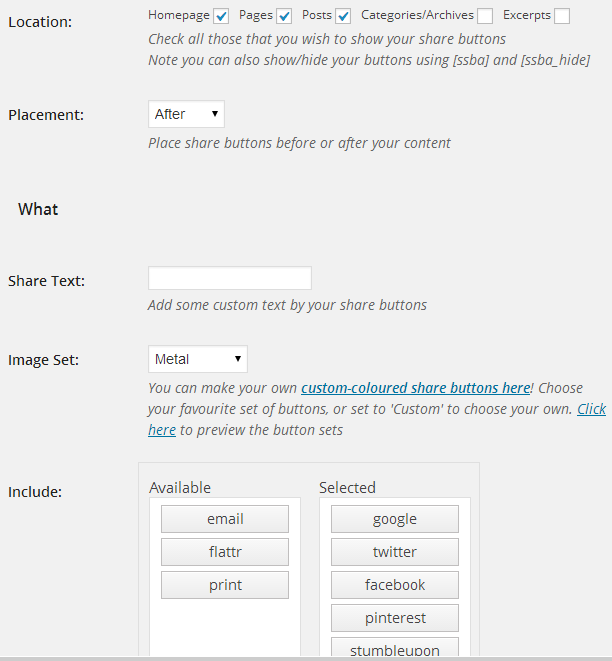The width and height of the screenshot is (612, 661).
Task: Select the pinterest button in Selected
Action: pyautogui.click(x=395, y=618)
